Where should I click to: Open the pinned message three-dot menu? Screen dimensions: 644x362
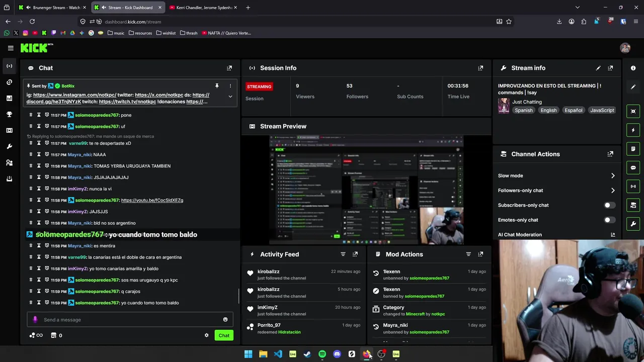point(230,86)
